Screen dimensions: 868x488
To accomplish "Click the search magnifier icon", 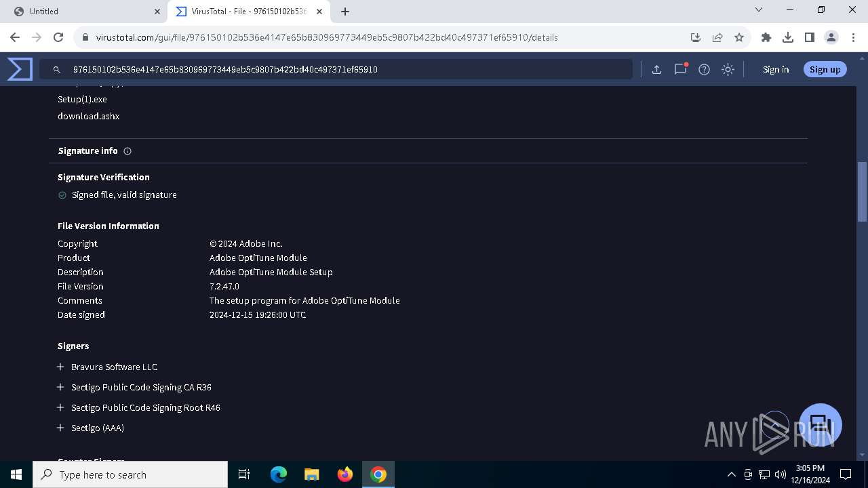I will pos(58,69).
